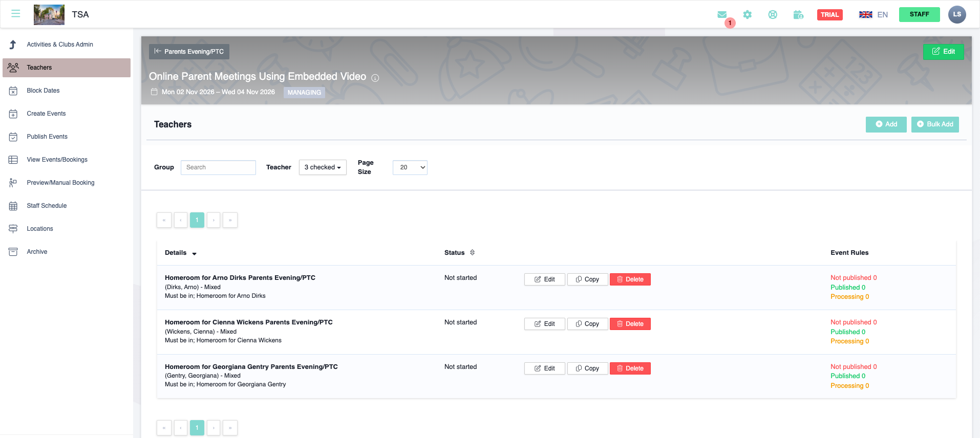Go back to Parents Evening/PTC
Viewport: 980px width, 438px height.
pos(189,52)
